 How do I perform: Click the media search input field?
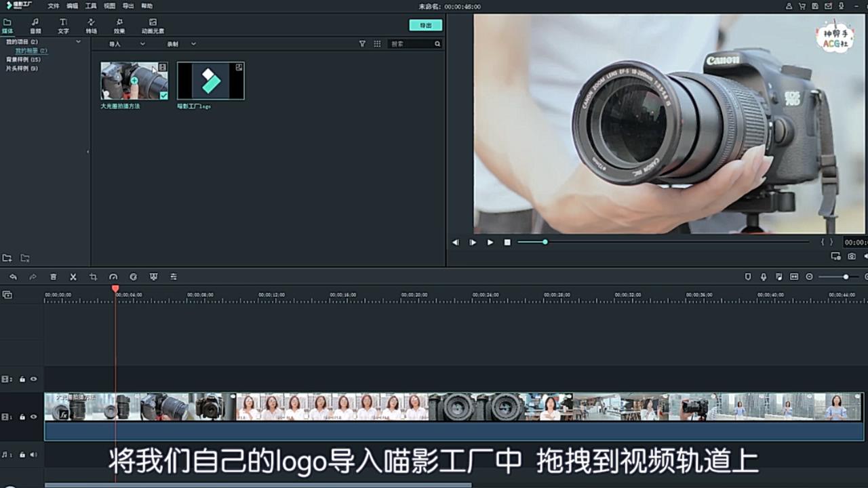[x=411, y=43]
